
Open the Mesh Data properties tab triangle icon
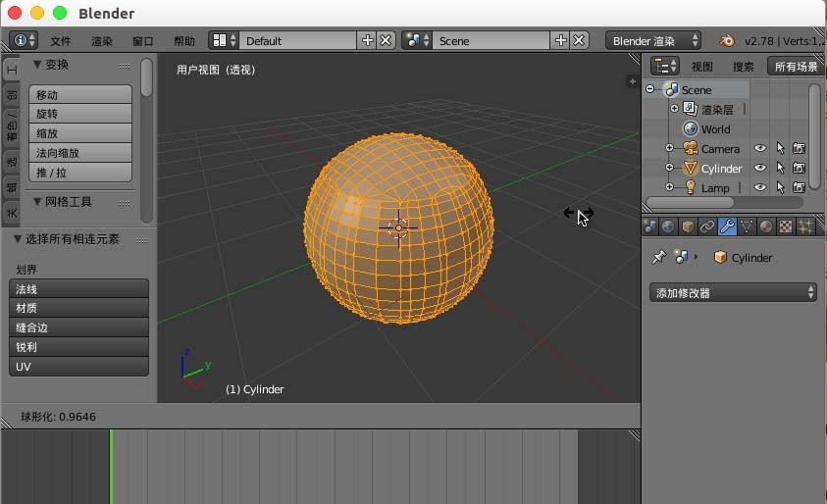coord(747,227)
